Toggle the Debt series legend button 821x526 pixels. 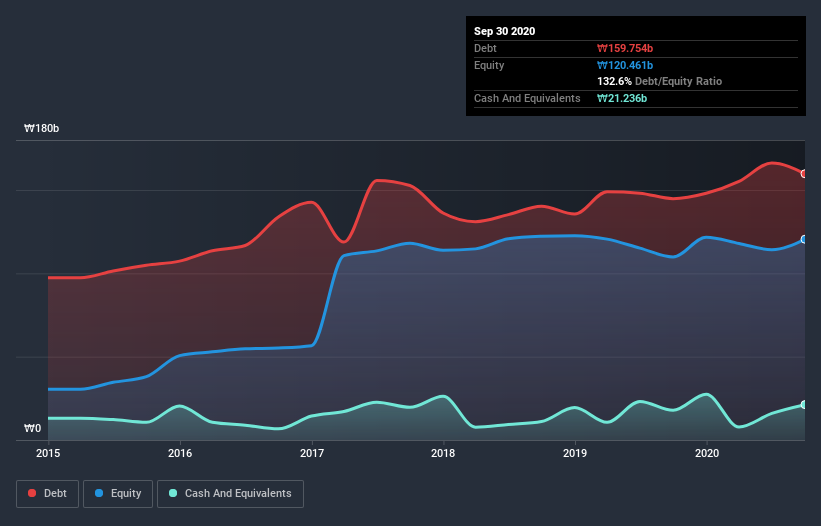tap(47, 494)
